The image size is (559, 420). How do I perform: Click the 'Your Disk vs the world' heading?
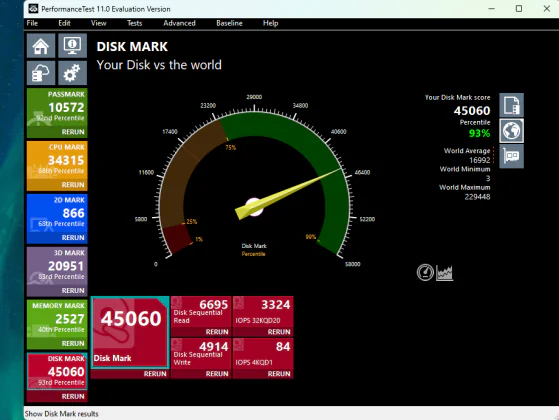159,65
